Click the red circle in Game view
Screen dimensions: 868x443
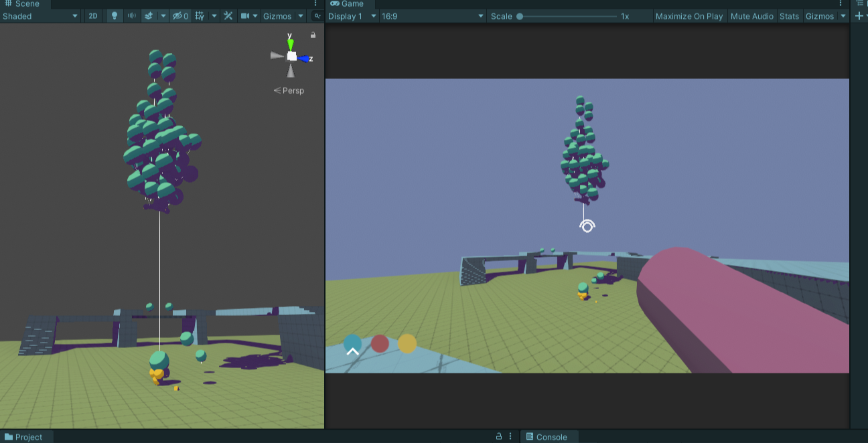pyautogui.click(x=380, y=344)
